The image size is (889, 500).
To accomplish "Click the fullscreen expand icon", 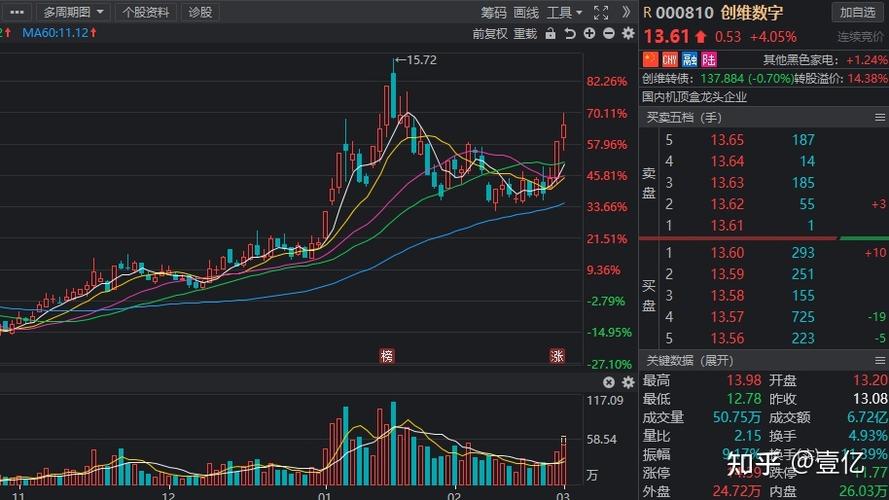I will pyautogui.click(x=600, y=12).
